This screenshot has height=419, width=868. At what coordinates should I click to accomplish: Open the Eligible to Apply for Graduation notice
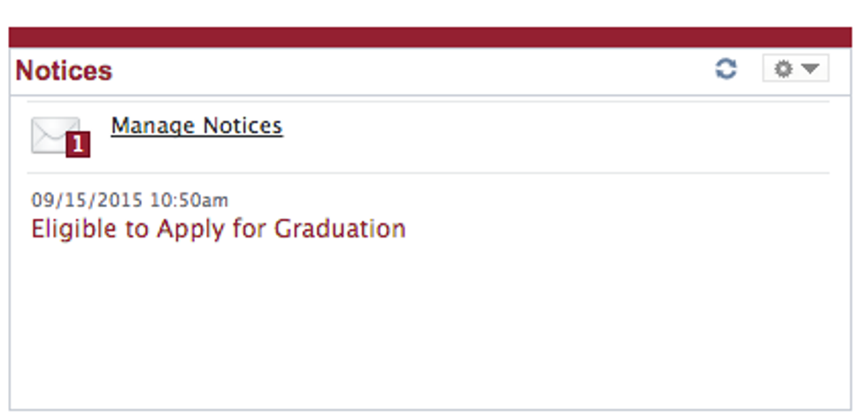tap(218, 229)
